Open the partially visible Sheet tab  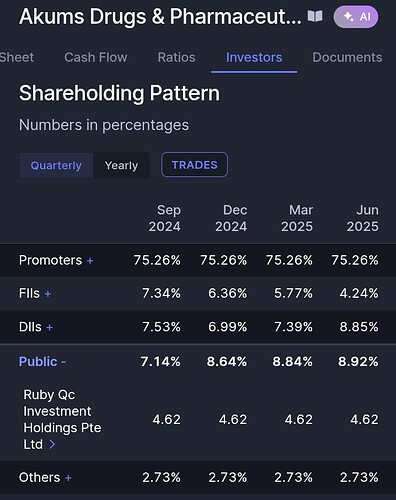pyautogui.click(x=17, y=57)
